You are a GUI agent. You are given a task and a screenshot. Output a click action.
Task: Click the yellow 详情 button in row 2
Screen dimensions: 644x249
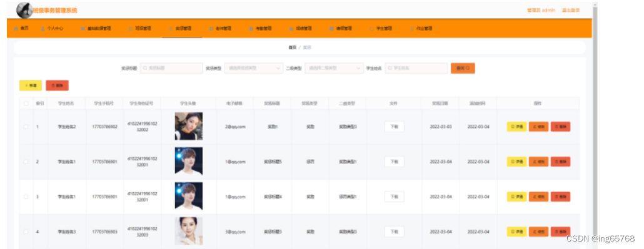[516, 162]
